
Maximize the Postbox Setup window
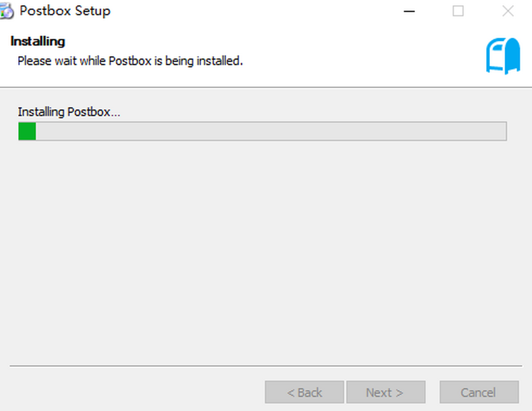point(458,11)
